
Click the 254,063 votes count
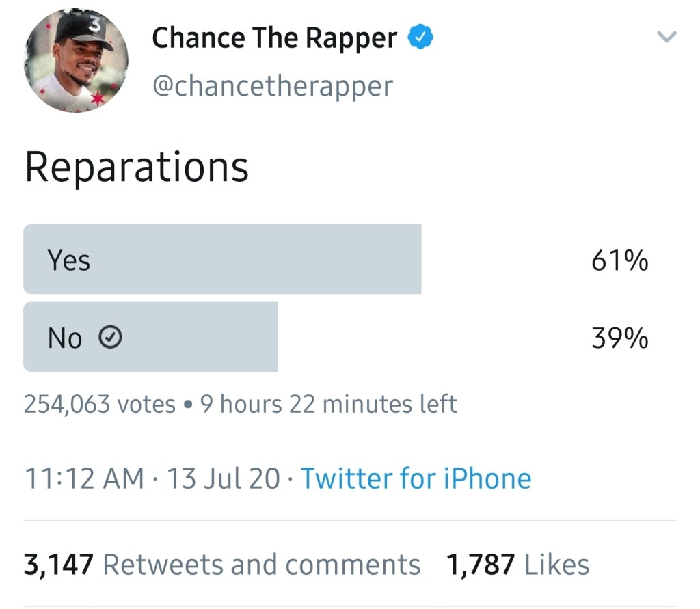100,404
